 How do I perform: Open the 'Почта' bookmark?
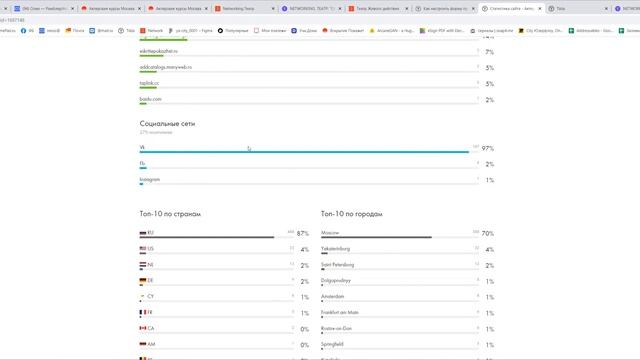click(x=75, y=31)
